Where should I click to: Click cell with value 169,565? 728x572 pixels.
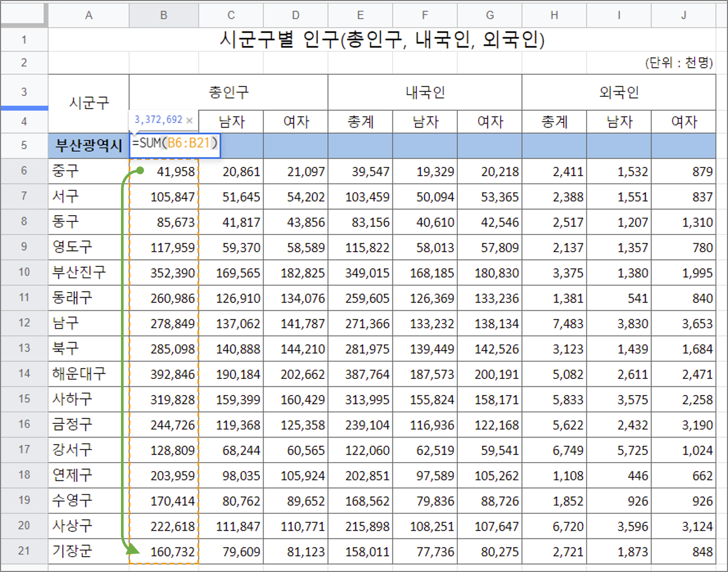click(x=231, y=272)
